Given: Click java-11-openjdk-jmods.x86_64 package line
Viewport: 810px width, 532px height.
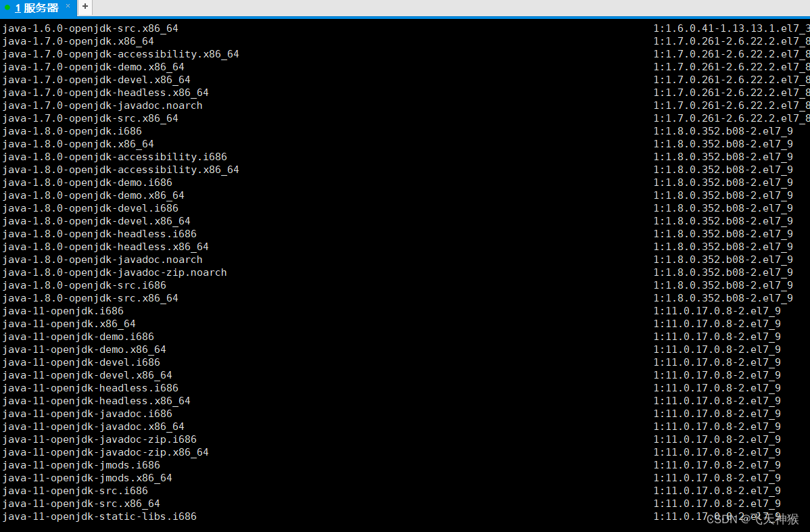Looking at the screenshot, I should [87, 479].
